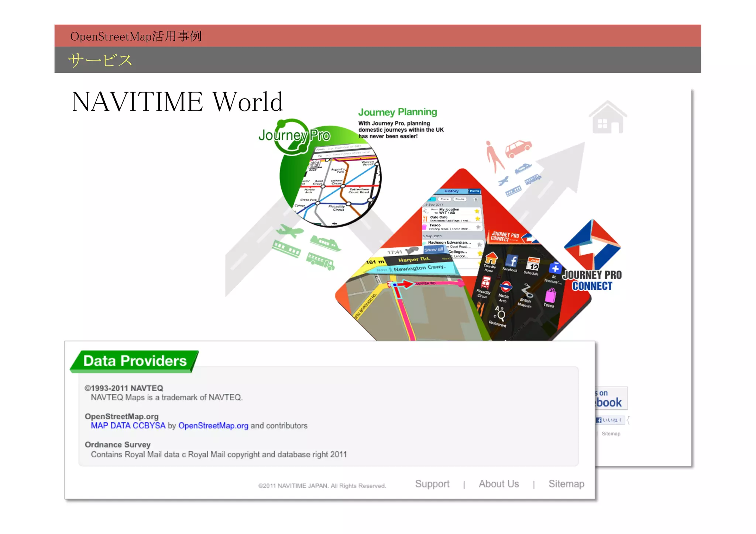Click the Data Providers green heading
This screenshot has width=756, height=534.
(135, 361)
